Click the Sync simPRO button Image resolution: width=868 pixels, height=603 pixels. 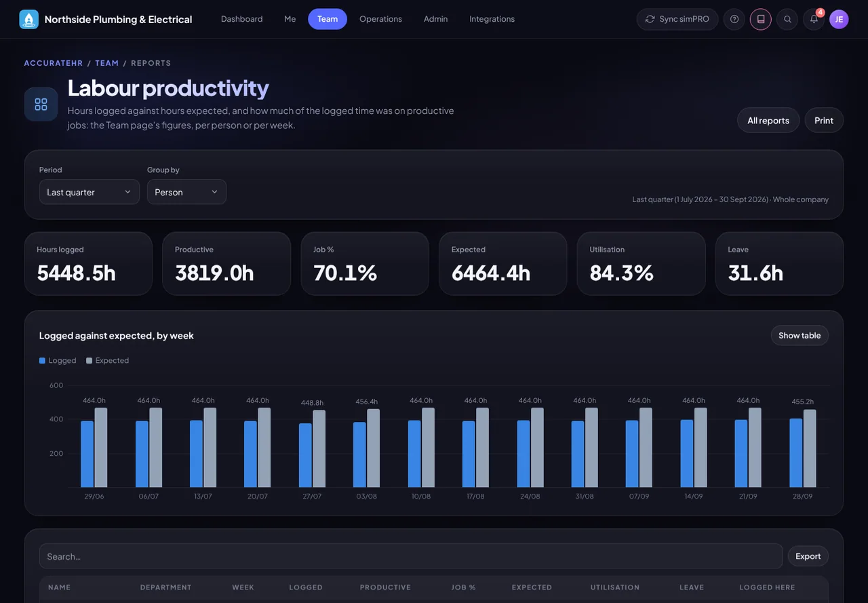point(677,19)
